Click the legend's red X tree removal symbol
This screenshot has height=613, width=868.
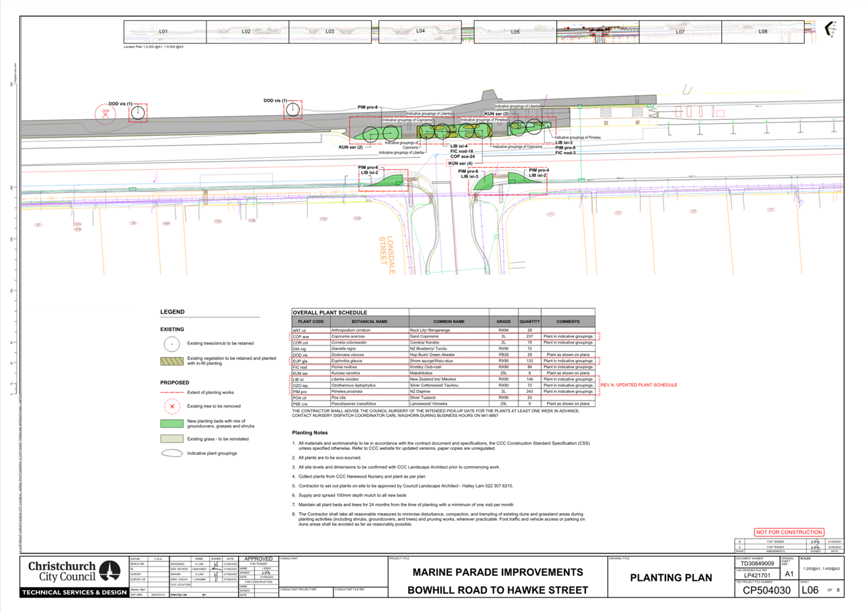coord(172,407)
